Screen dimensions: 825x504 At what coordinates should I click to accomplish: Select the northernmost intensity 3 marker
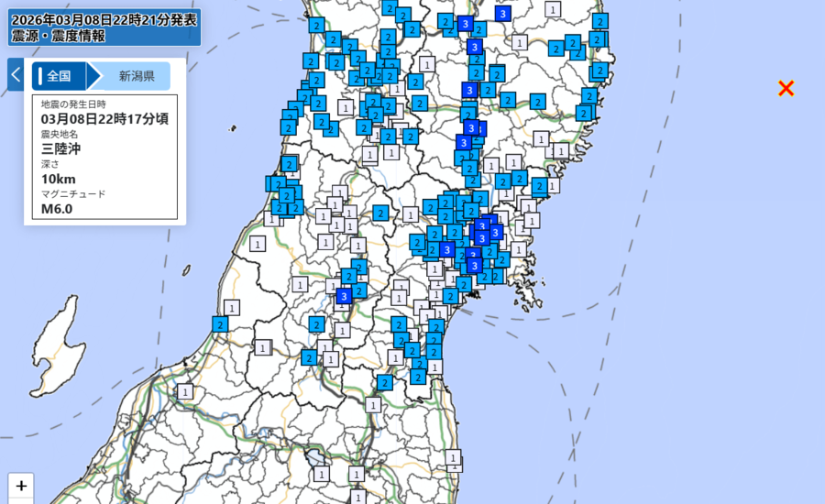pos(503,14)
